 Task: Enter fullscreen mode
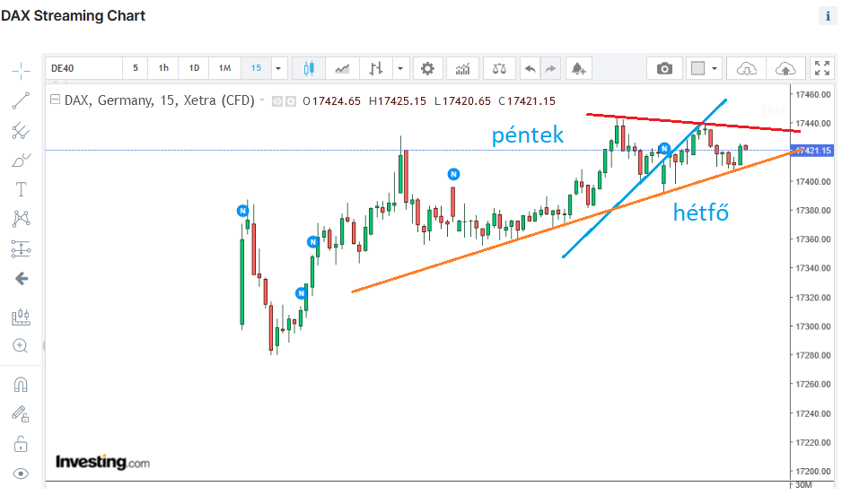click(822, 68)
